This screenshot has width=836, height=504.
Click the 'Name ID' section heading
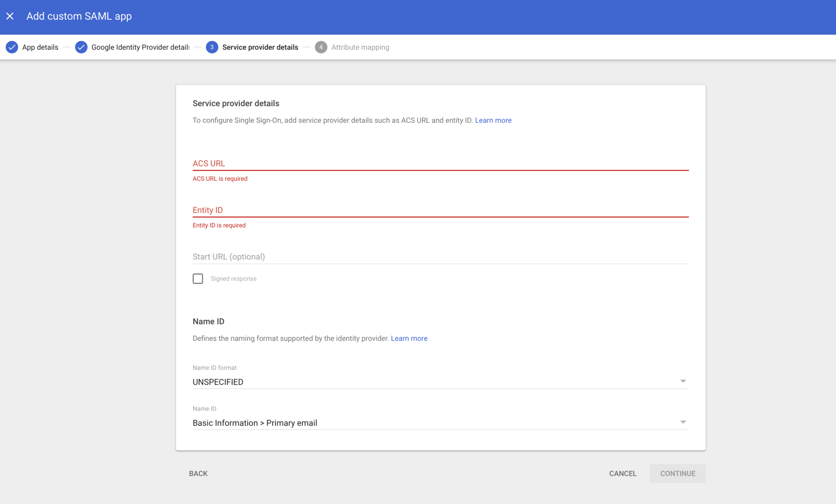tap(209, 322)
